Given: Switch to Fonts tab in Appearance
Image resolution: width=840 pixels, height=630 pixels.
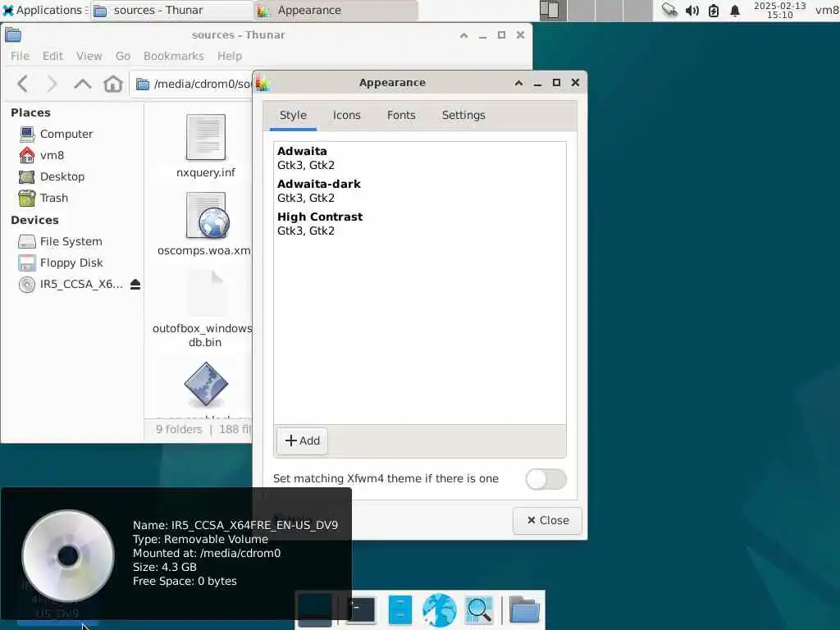Looking at the screenshot, I should pos(401,115).
